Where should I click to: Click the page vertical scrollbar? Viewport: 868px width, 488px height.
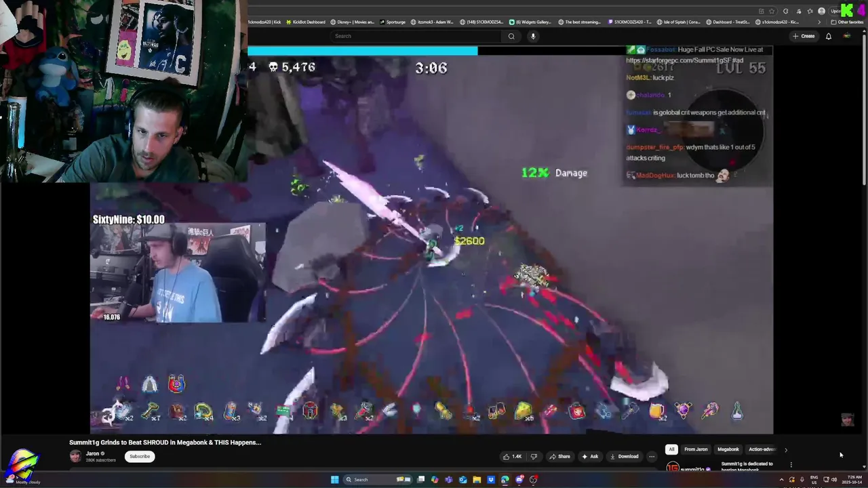(865, 108)
